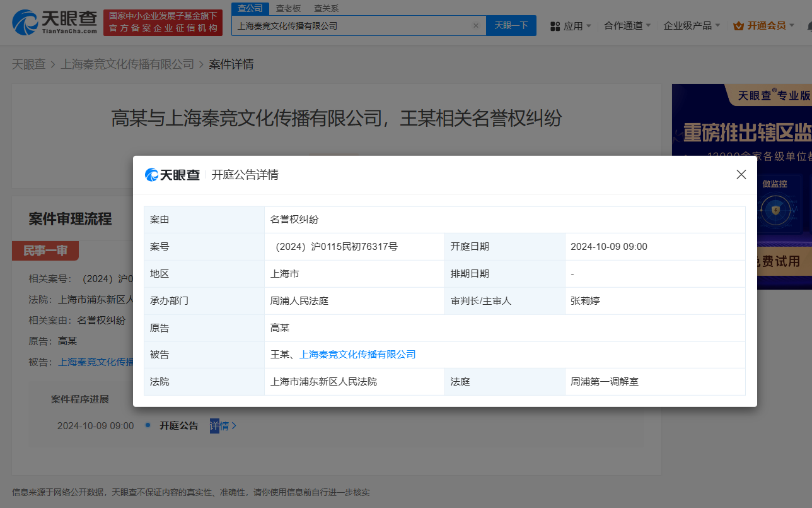Close the 开庭公告详情 dialog
The image size is (812, 508).
741,174
